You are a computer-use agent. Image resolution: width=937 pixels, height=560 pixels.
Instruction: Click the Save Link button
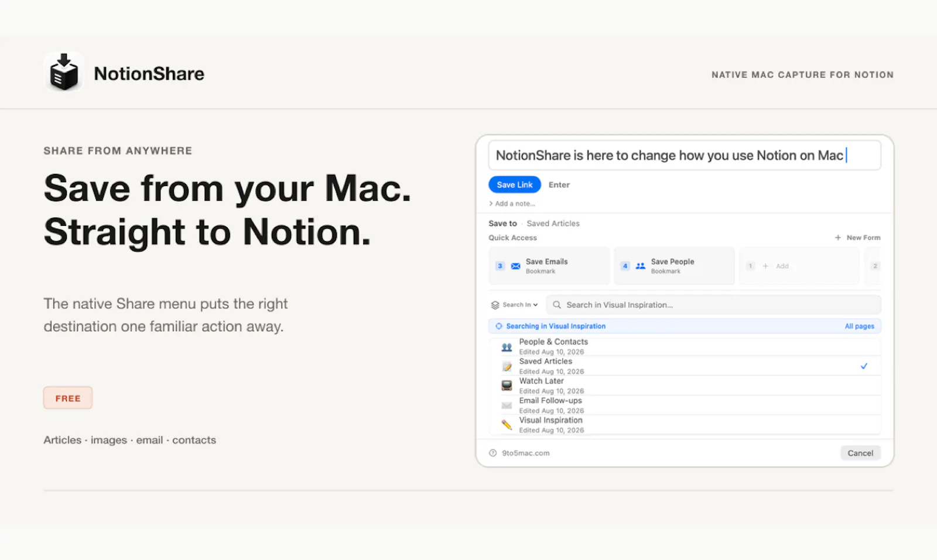pos(515,184)
